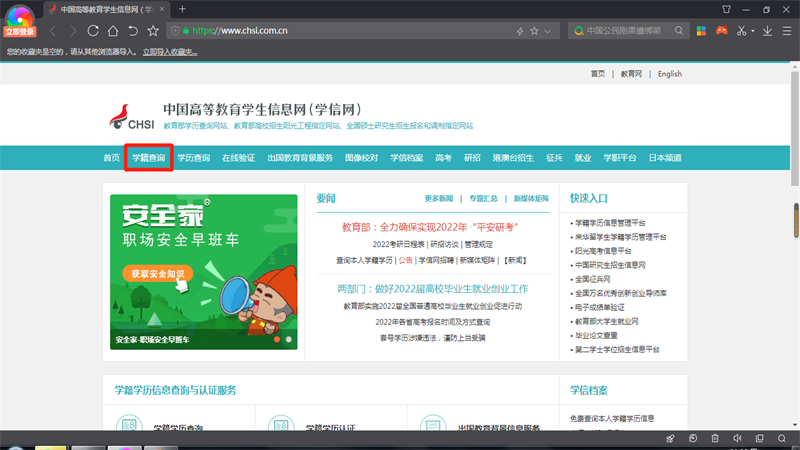This screenshot has width=800, height=450.
Task: Open the colorful apps grid icon
Action: (x=702, y=31)
